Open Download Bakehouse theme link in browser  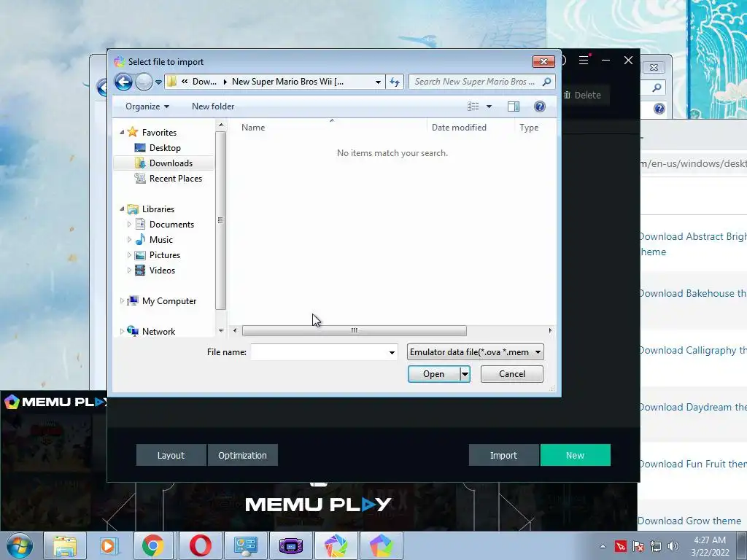692,293
